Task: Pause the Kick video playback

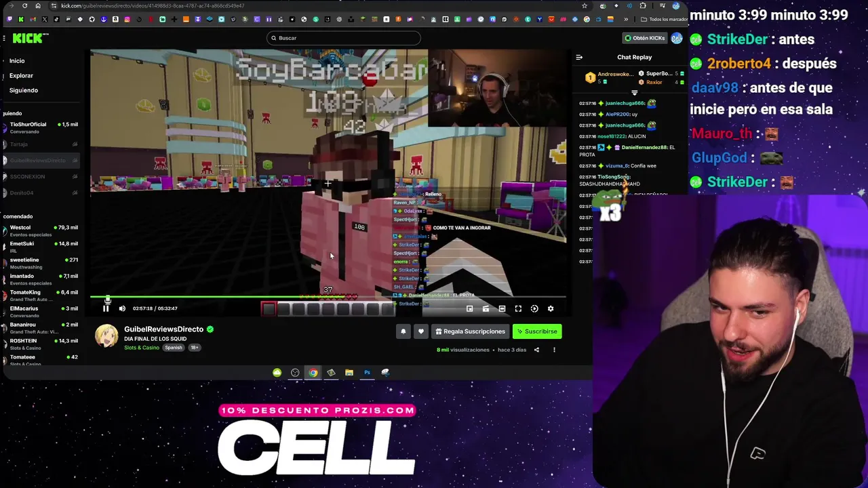Action: tap(106, 308)
